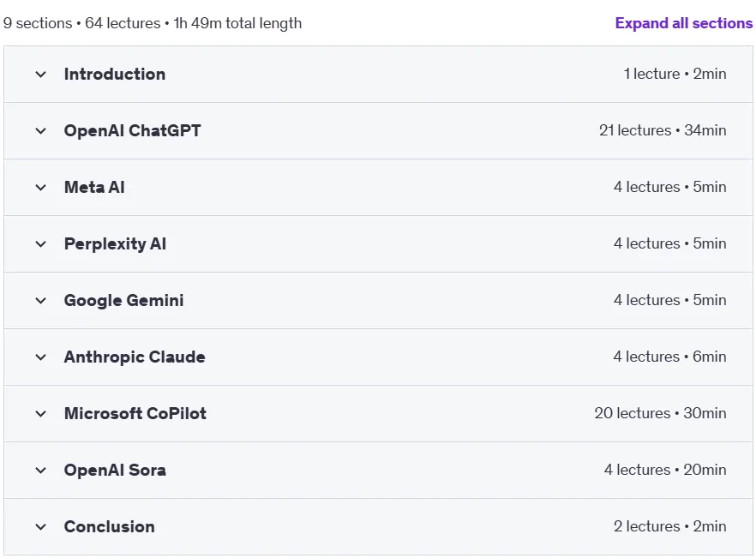Select the Anthropic Claude section heading
This screenshot has width=756, height=558.
pyautogui.click(x=135, y=357)
